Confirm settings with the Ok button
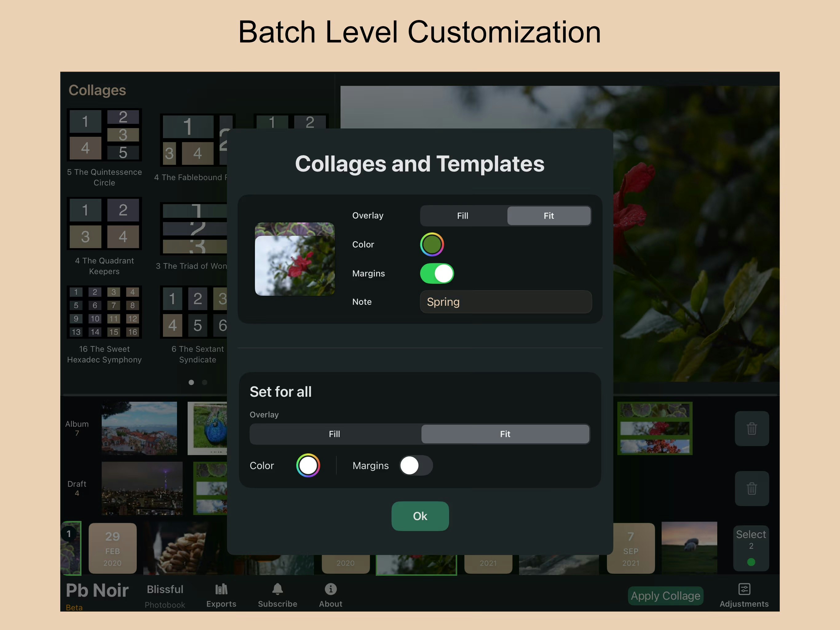The image size is (840, 630). tap(420, 516)
